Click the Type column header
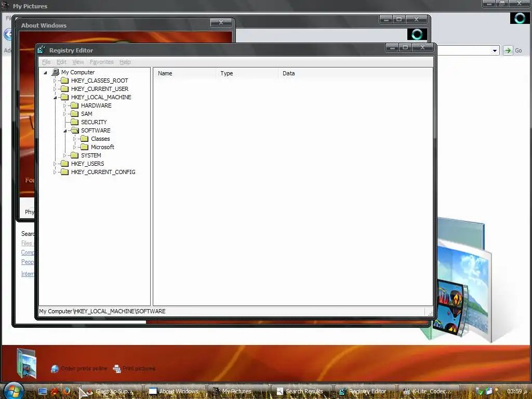The width and height of the screenshot is (532, 399). [247, 73]
